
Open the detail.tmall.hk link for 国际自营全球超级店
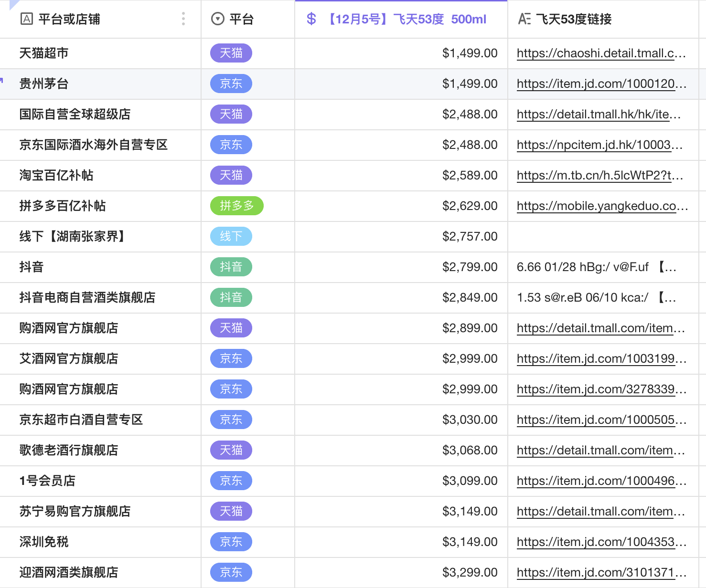point(599,115)
